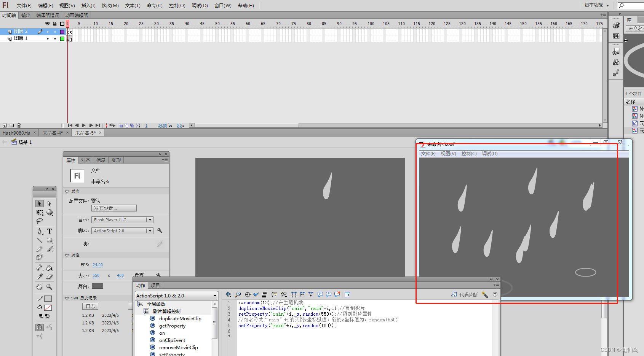Toggle all layers outline square icon
Viewport: 644px width, 356px height.
coord(62,24)
